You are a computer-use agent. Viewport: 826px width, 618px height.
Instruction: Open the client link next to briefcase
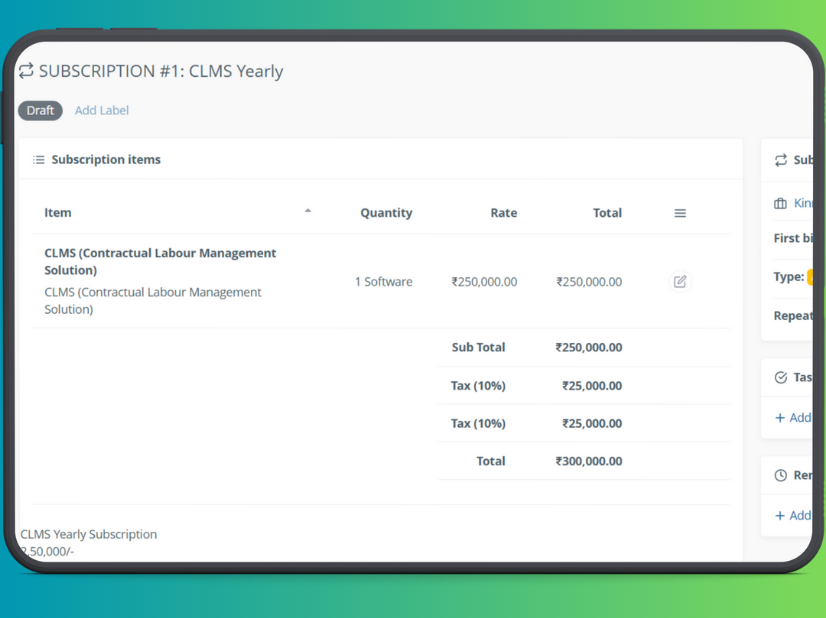click(803, 204)
